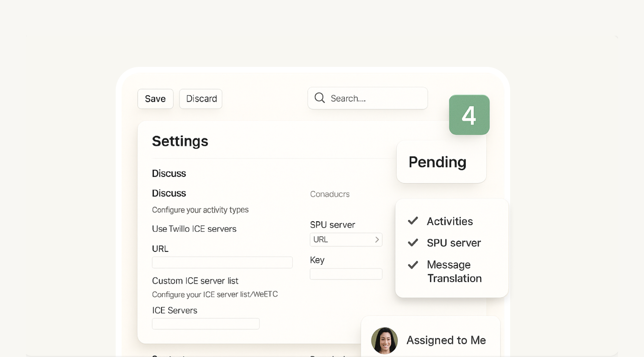Click the Use Twillo ICE servers option

194,229
